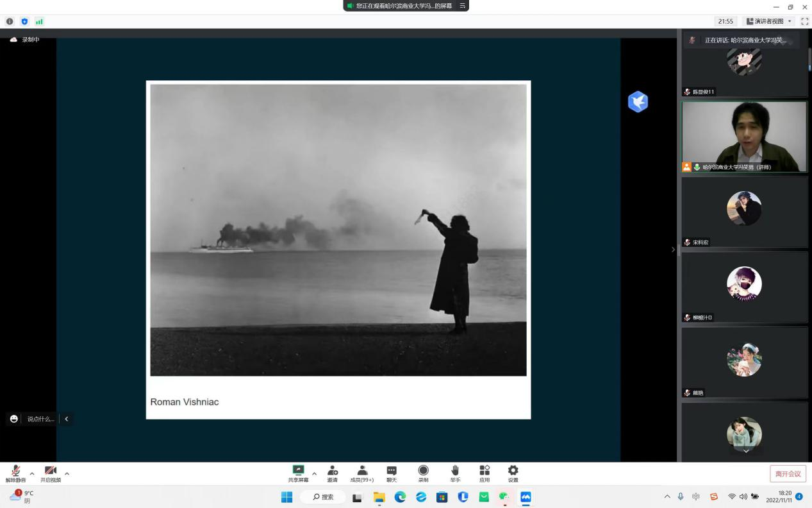Raise hand with the 举手 icon
The height and width of the screenshot is (508, 812).
tap(455, 473)
